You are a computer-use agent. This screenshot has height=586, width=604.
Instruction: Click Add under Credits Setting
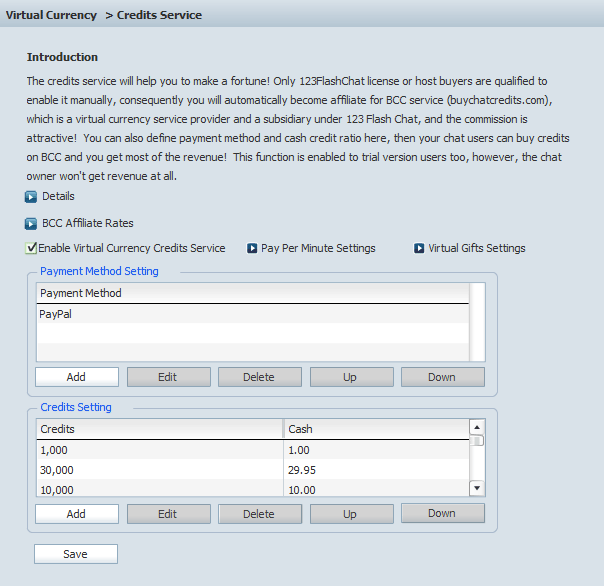tap(77, 514)
